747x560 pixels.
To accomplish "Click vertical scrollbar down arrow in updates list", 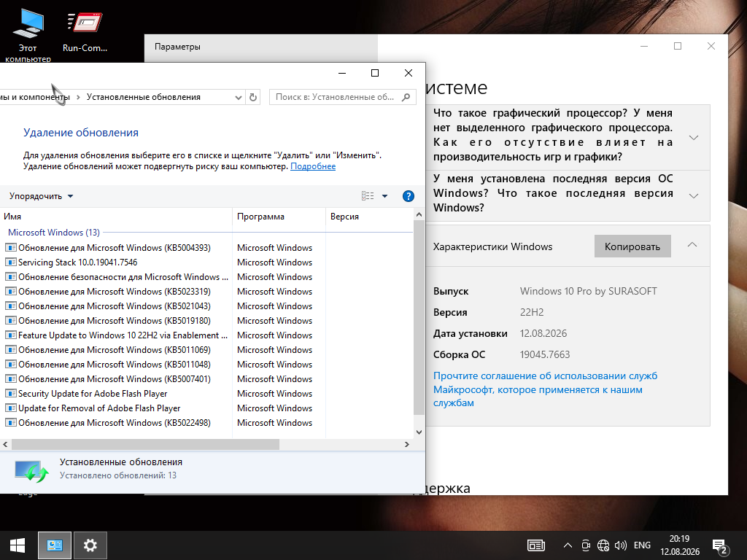I will click(419, 432).
